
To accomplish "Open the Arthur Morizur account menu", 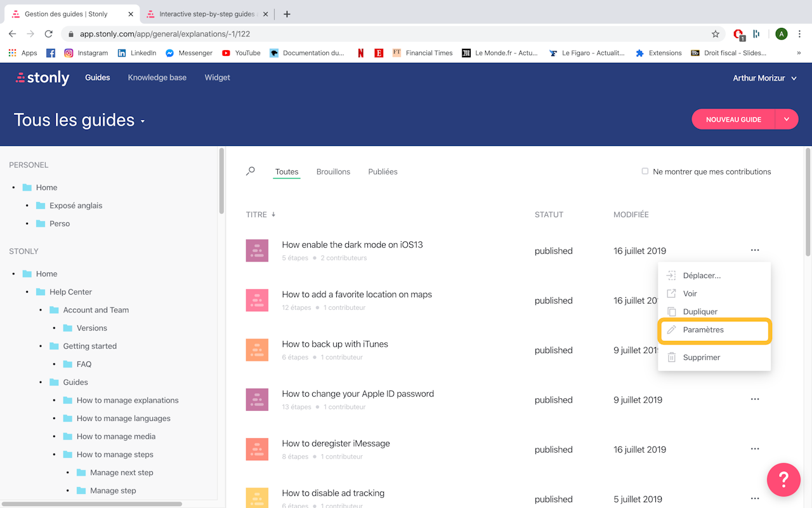I will (x=764, y=78).
